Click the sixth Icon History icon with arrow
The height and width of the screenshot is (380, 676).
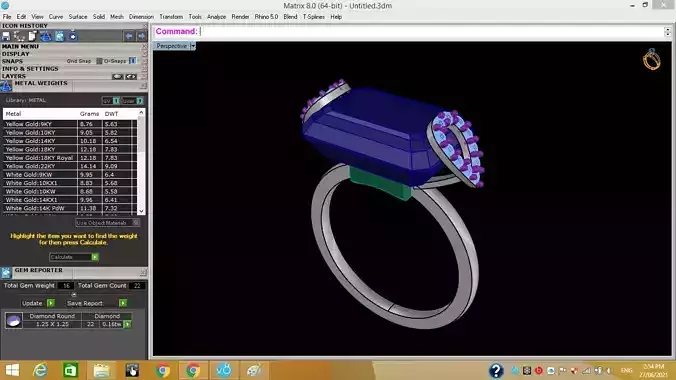point(73,36)
